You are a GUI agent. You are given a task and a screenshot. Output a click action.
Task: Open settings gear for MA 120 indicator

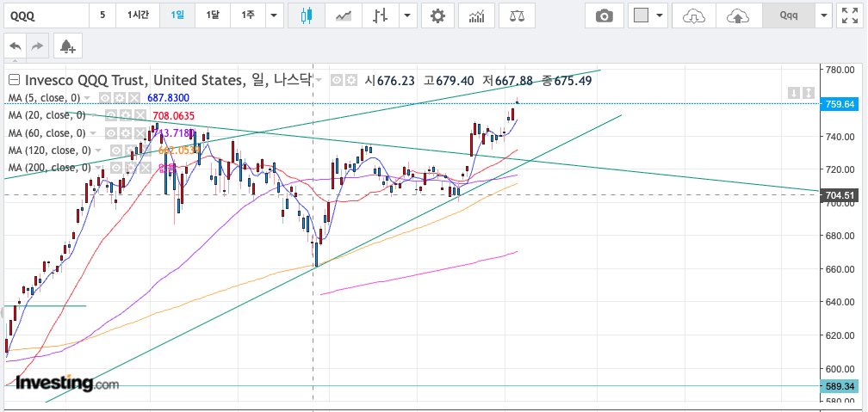click(131, 151)
